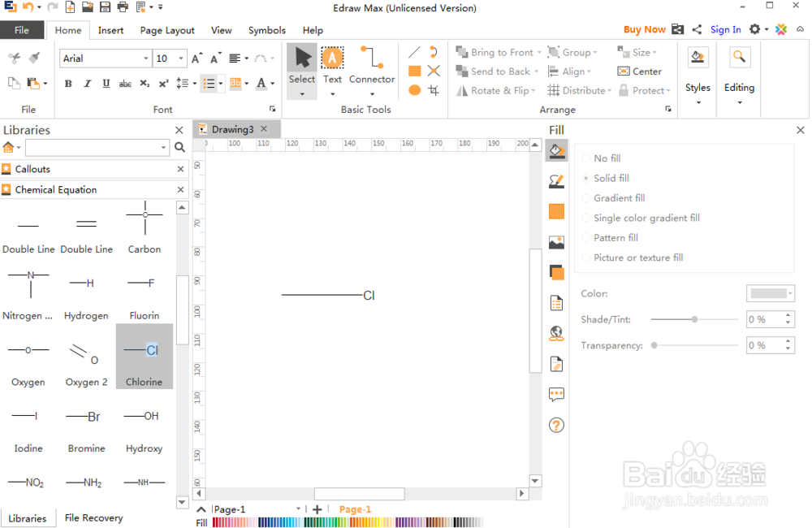The width and height of the screenshot is (812, 528).
Task: Open the File Recovery tab
Action: 93,517
